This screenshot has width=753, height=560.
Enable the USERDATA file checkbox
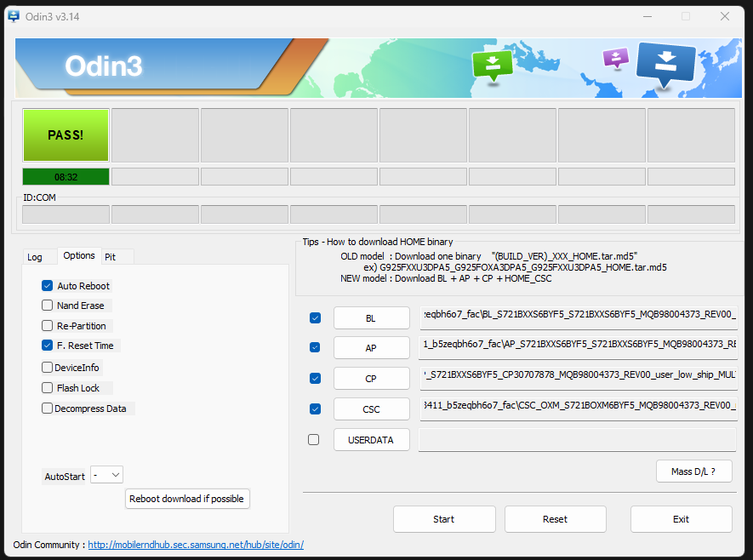point(314,440)
